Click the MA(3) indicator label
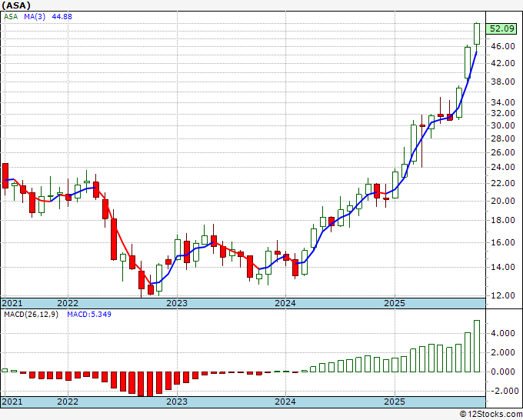Viewport: 523px width, 420px height. pos(35,17)
